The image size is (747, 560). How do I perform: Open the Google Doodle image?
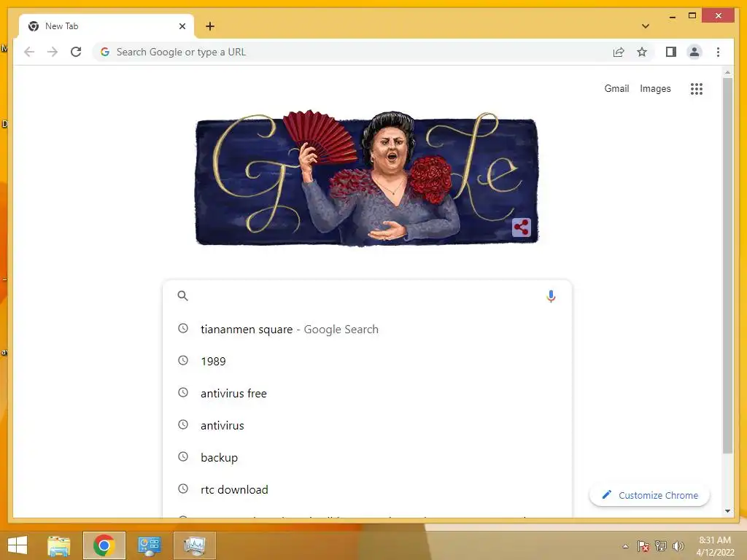pos(367,179)
